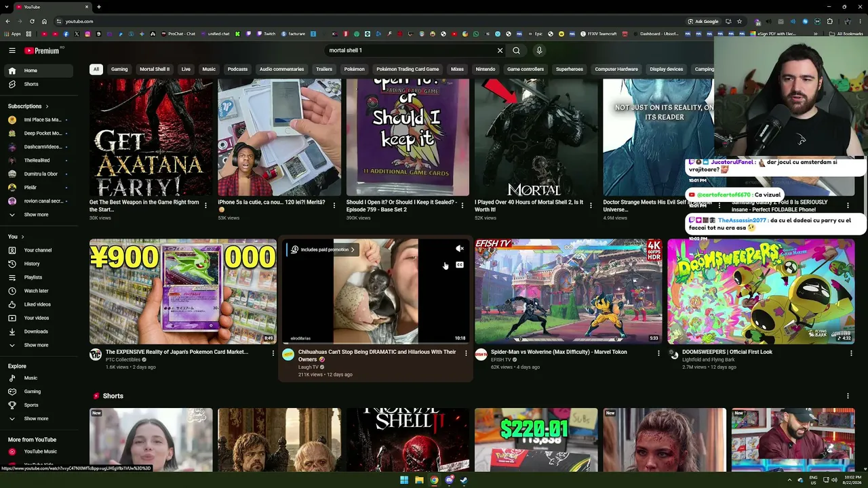Open the Windows Start menu

click(x=404, y=481)
